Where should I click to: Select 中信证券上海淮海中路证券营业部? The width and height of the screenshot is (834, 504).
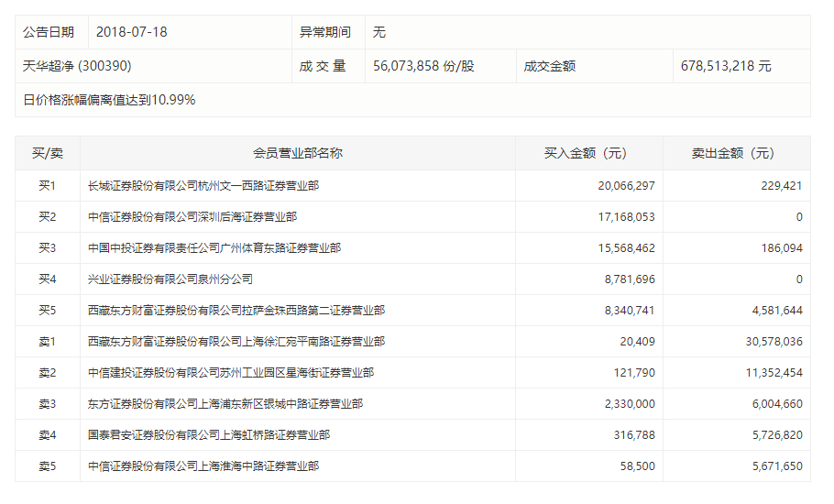pyautogui.click(x=203, y=466)
